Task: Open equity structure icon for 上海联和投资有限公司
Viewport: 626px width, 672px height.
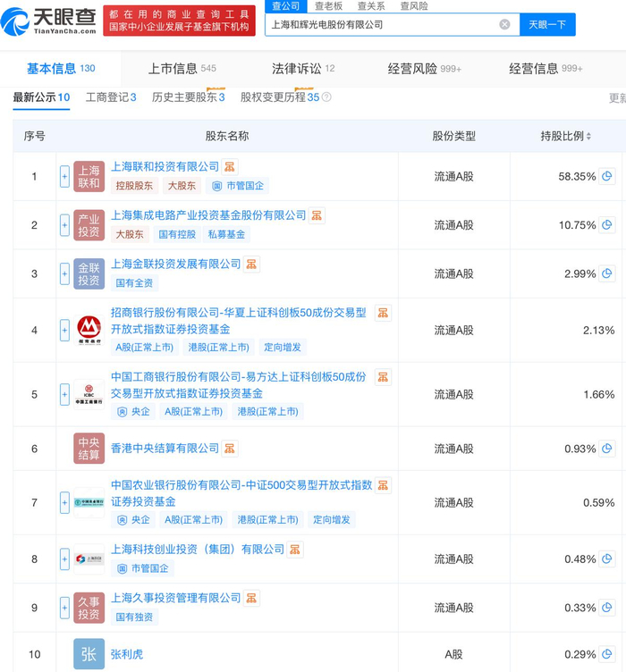Action: coord(230,167)
